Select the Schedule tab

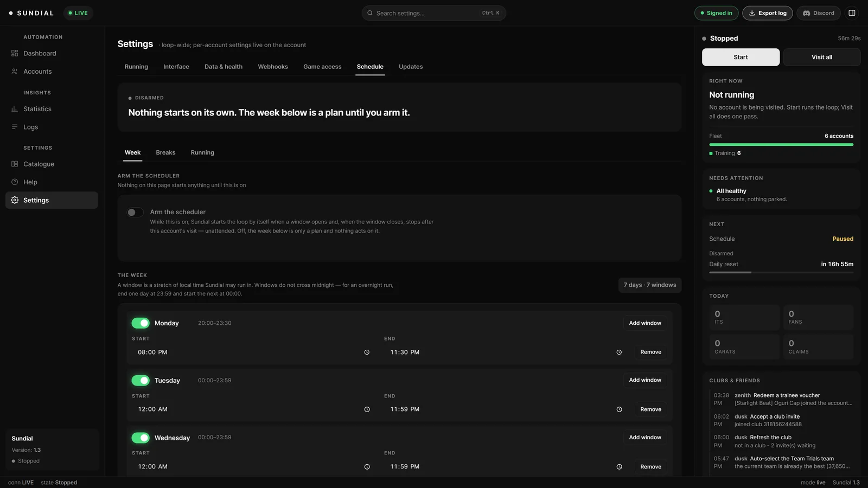[x=370, y=67]
